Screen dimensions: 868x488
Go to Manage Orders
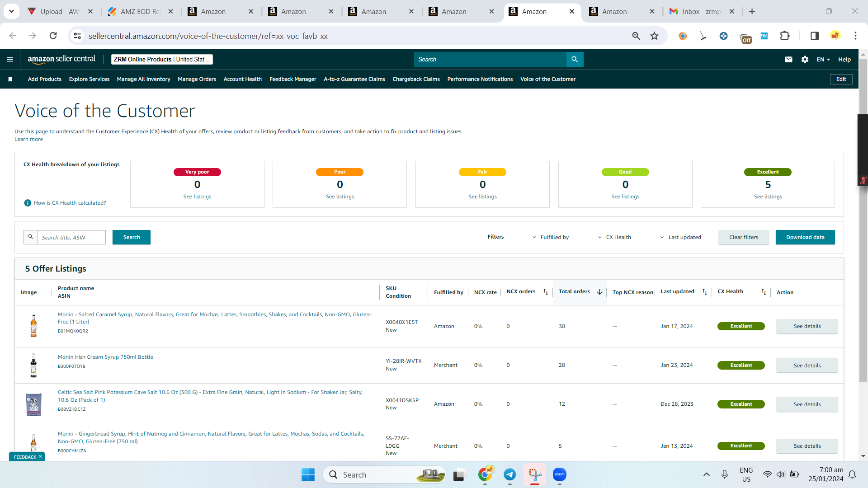pos(197,79)
